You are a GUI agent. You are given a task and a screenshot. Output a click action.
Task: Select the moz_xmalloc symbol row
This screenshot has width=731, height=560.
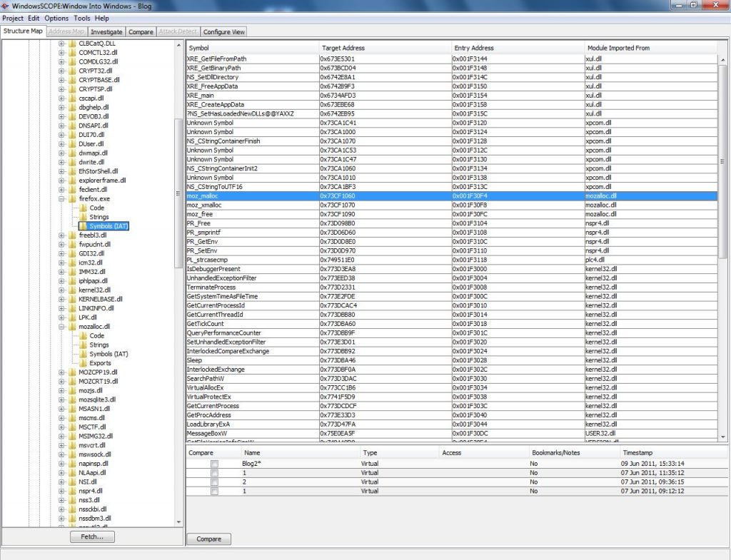[451, 205]
